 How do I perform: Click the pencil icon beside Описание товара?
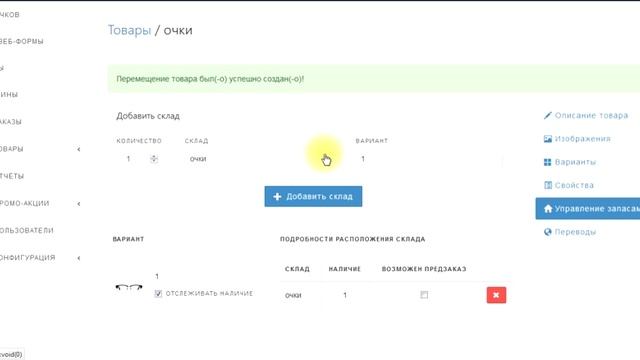coord(547,116)
